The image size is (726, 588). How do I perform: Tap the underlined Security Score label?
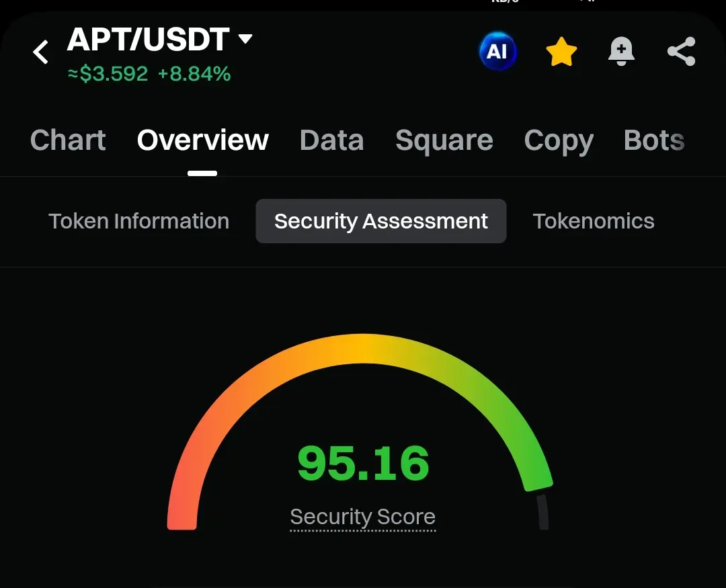click(x=362, y=517)
